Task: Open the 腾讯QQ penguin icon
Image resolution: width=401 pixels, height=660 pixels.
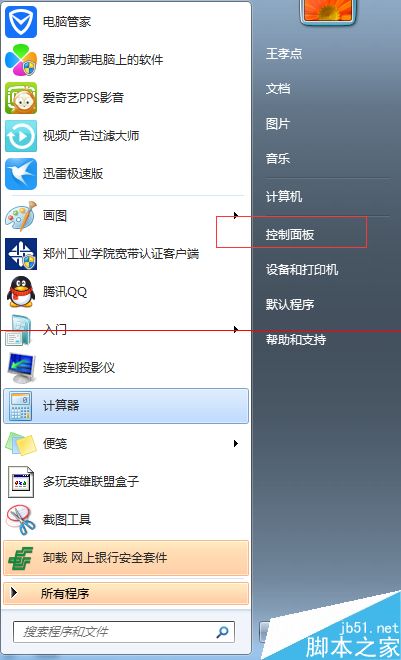Action: [21, 292]
